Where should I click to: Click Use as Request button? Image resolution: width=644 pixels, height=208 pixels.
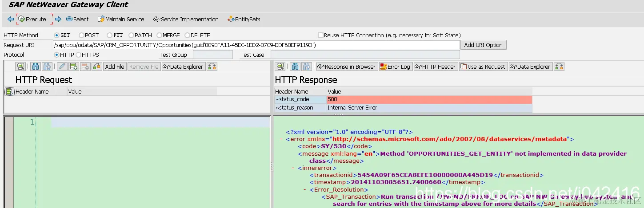[x=483, y=67]
